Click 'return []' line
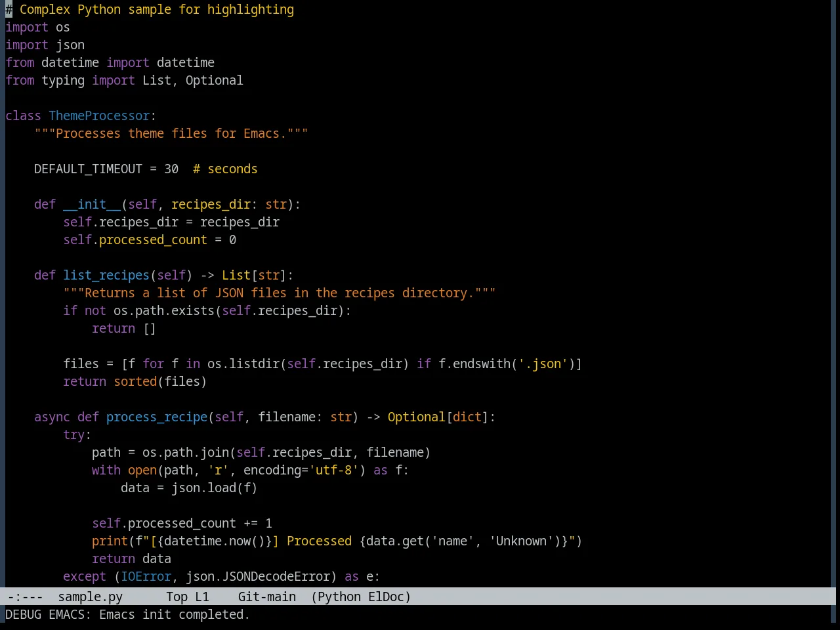The width and height of the screenshot is (840, 630). 124,328
